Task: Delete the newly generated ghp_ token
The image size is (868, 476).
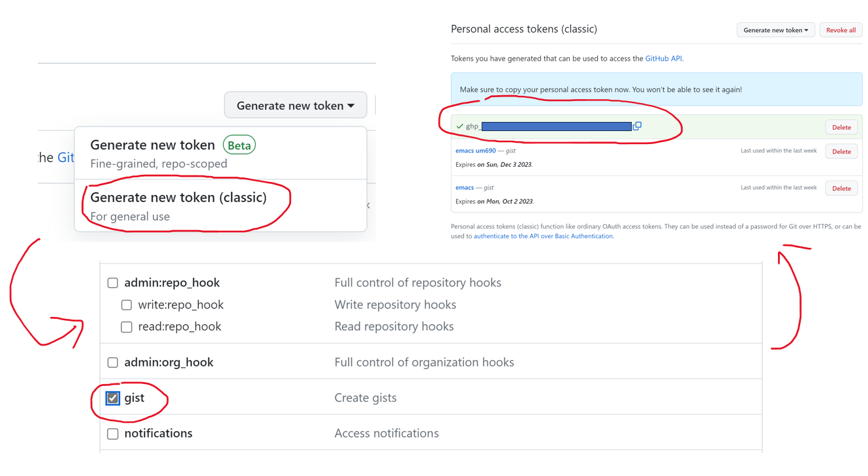Action: point(841,127)
